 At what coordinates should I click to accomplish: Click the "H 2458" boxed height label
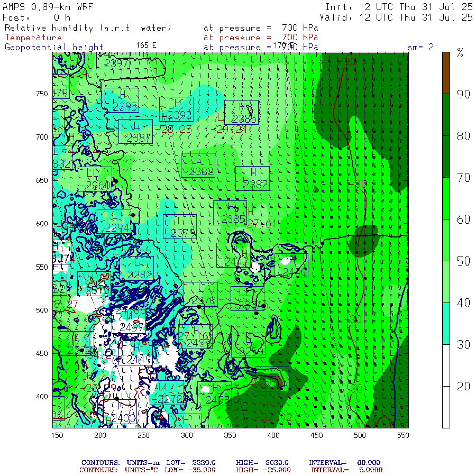point(214,393)
